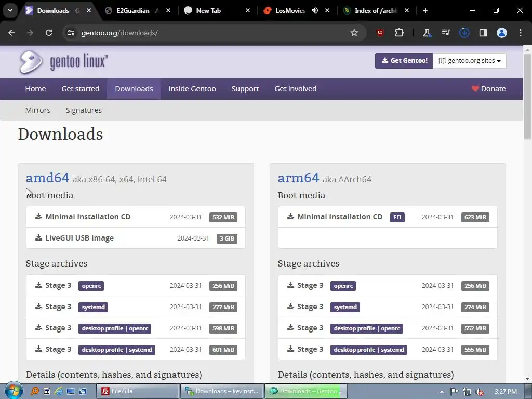Click the Windows Start orb
The image size is (532, 399).
click(14, 391)
